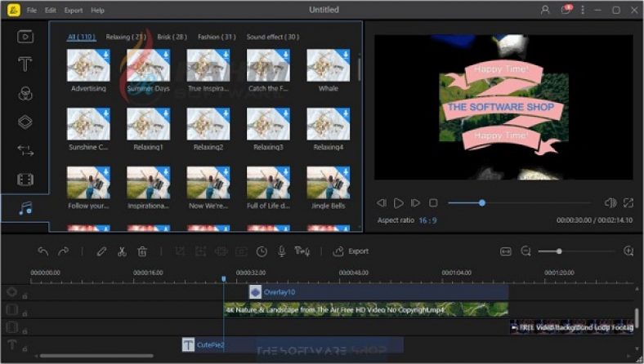Download the Whale music track

tap(346, 54)
